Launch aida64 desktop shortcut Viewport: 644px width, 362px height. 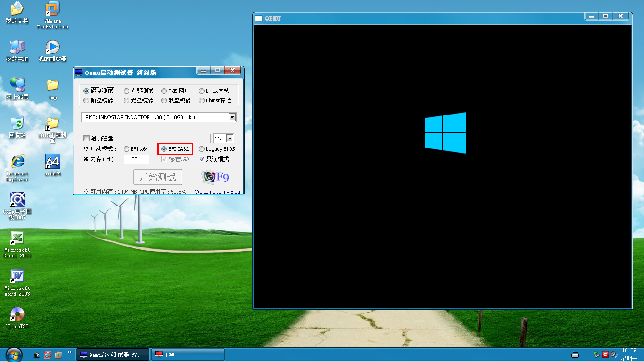[52, 165]
